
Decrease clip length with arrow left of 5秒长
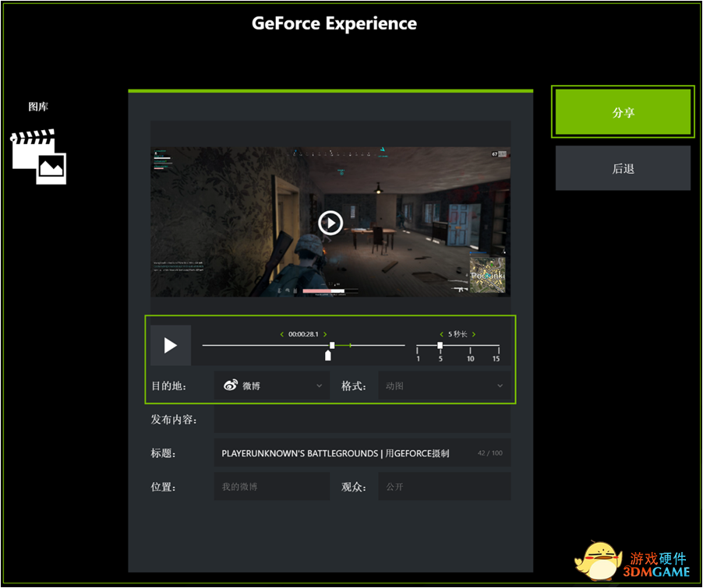point(442,334)
